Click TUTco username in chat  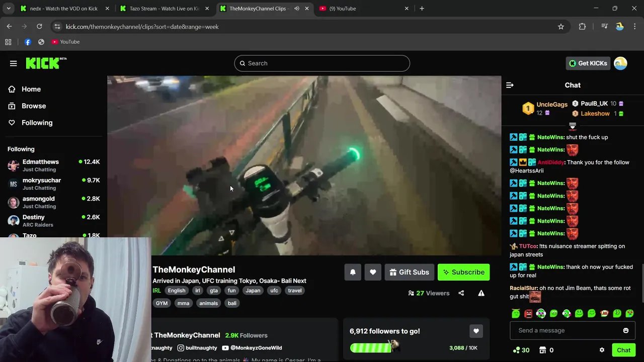528,246
